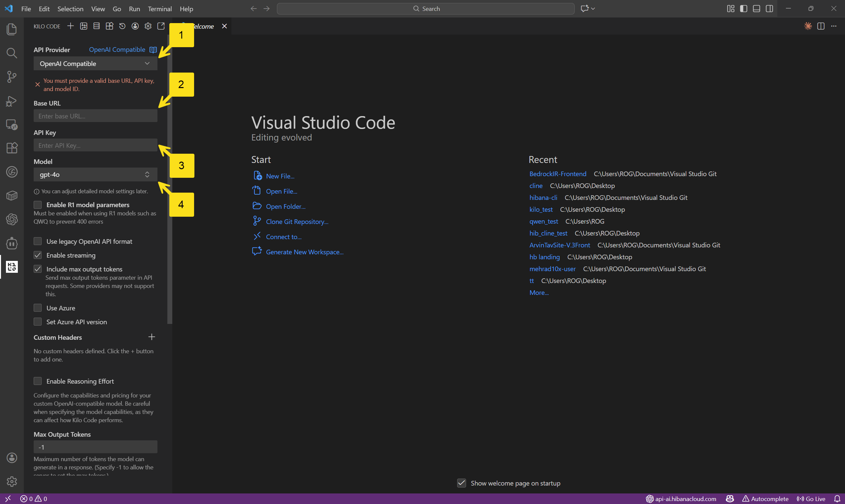Screen dimensions: 845x504
Task: Check Set Azure API version
Action: [38, 322]
